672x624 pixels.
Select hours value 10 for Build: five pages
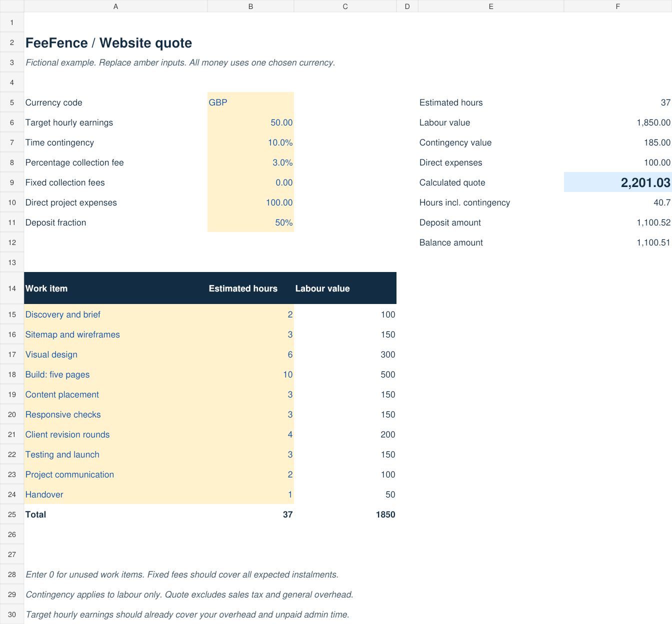coord(250,374)
